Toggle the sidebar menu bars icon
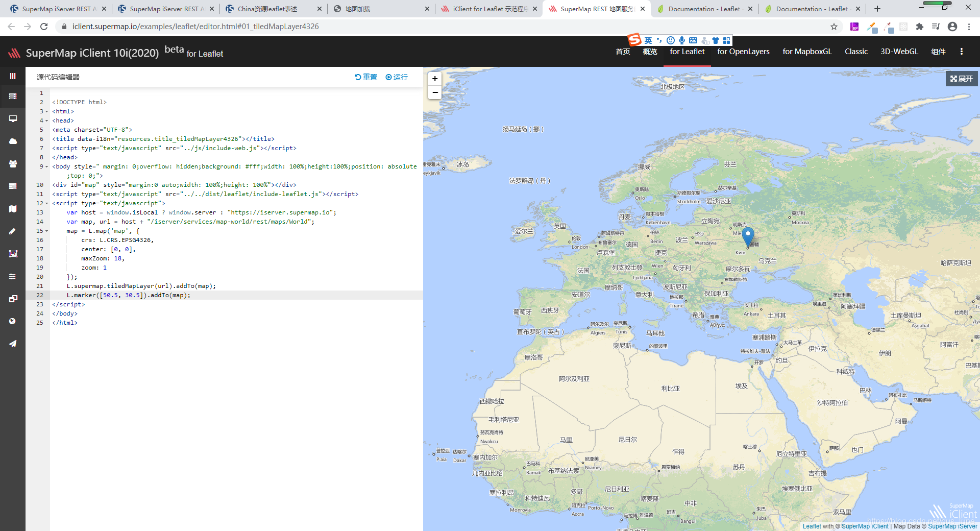980x531 pixels. (13, 76)
